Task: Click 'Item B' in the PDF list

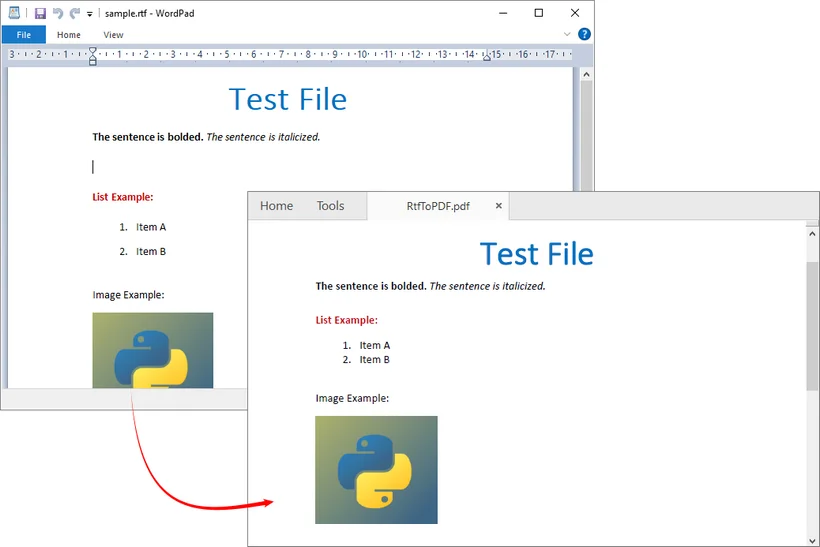Action: click(374, 360)
